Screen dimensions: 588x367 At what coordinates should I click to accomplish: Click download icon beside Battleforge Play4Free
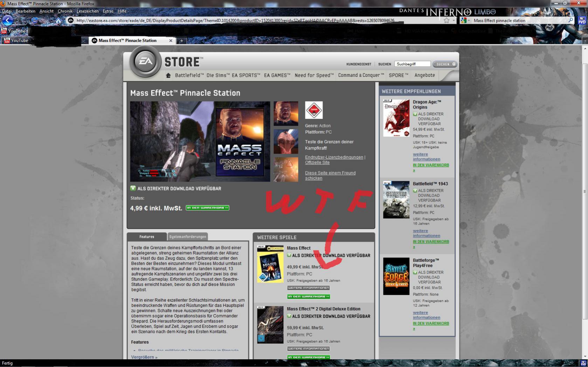click(x=415, y=272)
